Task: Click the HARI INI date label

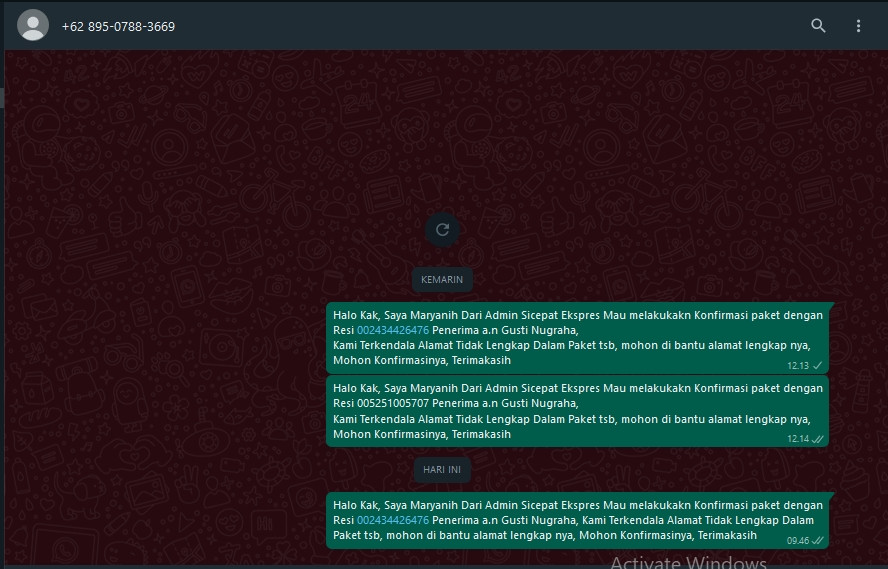Action: [x=442, y=469]
